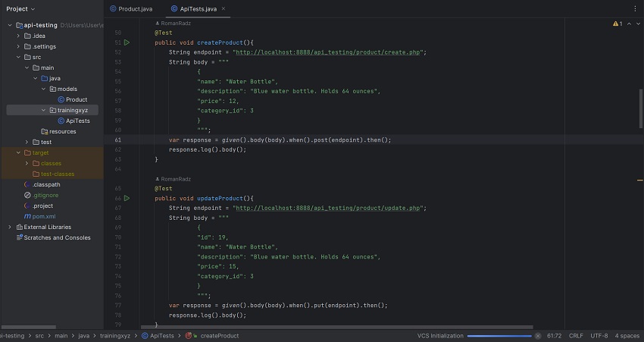Open the create.php endpoint URL link
644x342 pixels.
(x=328, y=52)
